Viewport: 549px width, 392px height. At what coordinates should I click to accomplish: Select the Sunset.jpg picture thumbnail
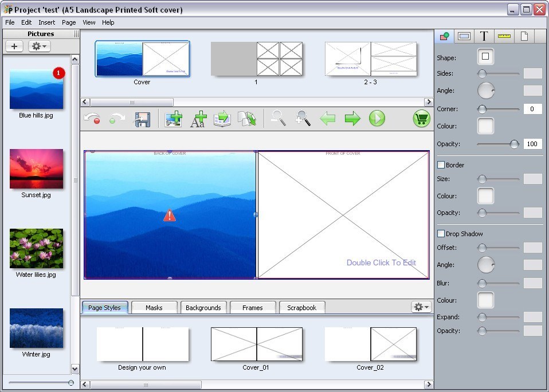(x=36, y=169)
